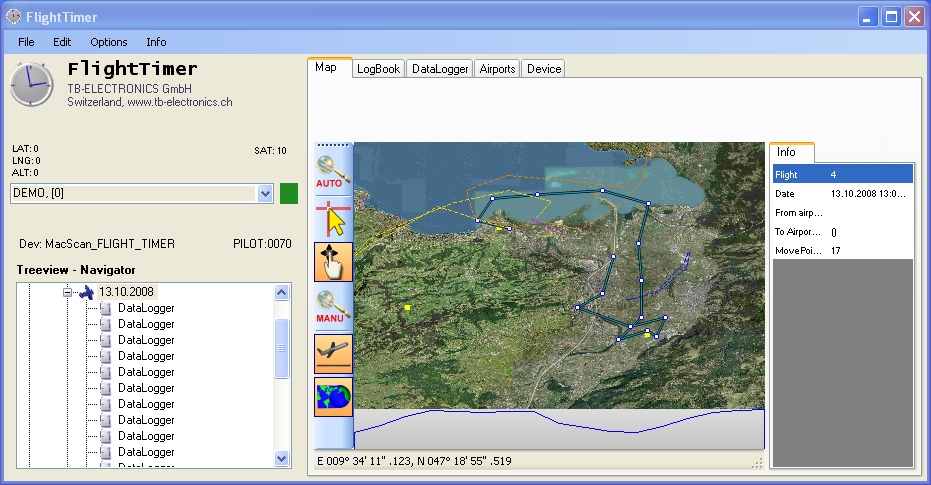Activate the MANU manual zoom tool

click(x=333, y=307)
